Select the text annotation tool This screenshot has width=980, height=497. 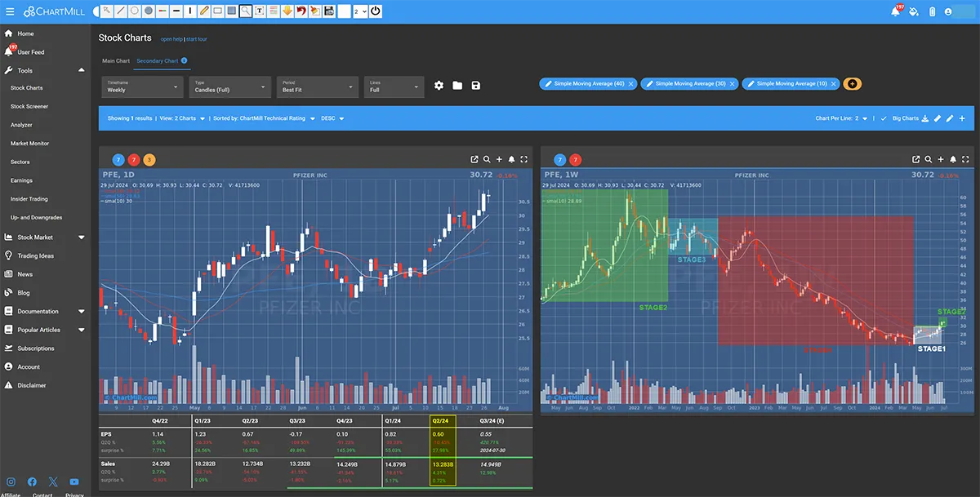(x=260, y=11)
